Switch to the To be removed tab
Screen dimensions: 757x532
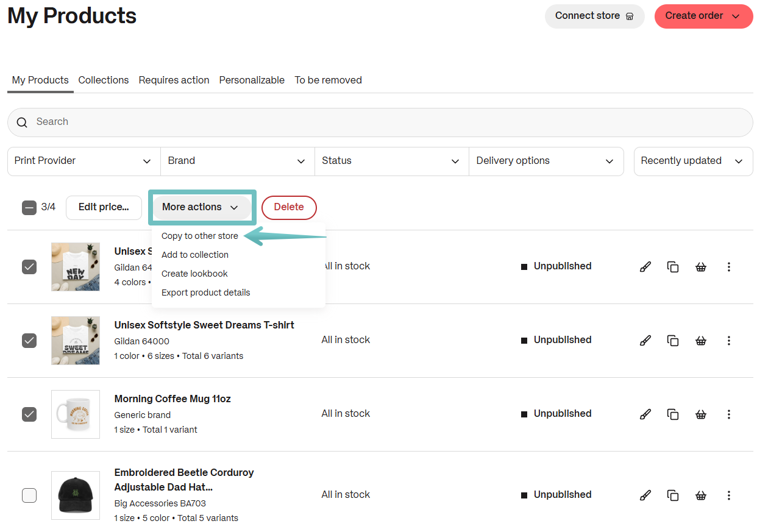328,80
